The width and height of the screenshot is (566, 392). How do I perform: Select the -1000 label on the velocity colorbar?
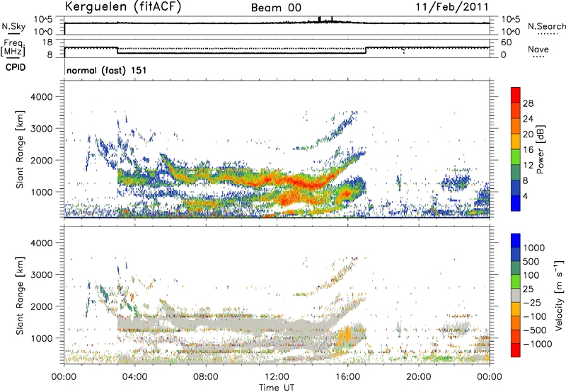click(x=538, y=344)
